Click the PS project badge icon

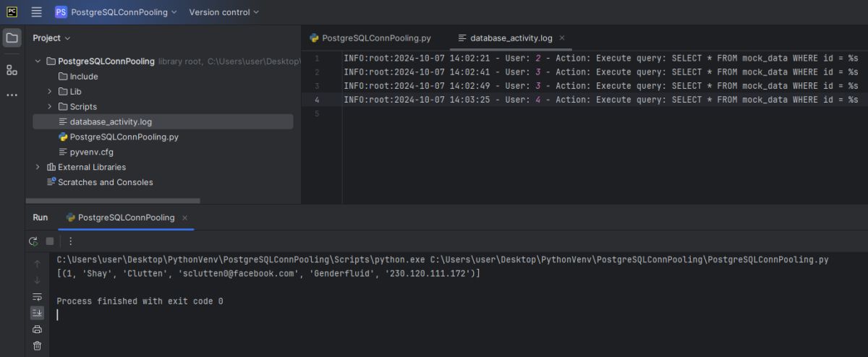coord(61,12)
